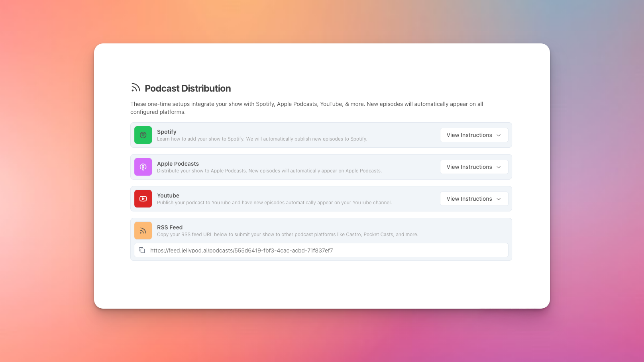644x362 pixels.
Task: Click the RSS Feed row title
Action: [x=170, y=227]
